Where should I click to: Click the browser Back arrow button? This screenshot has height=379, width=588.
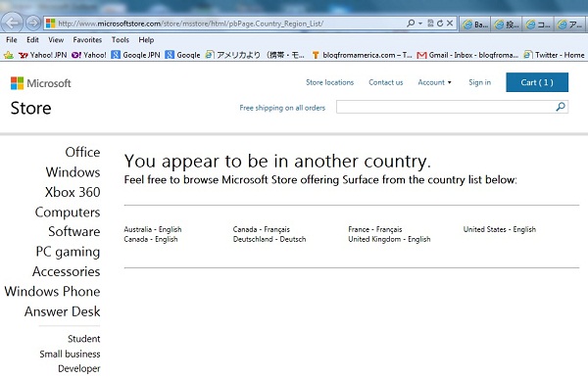(13, 24)
